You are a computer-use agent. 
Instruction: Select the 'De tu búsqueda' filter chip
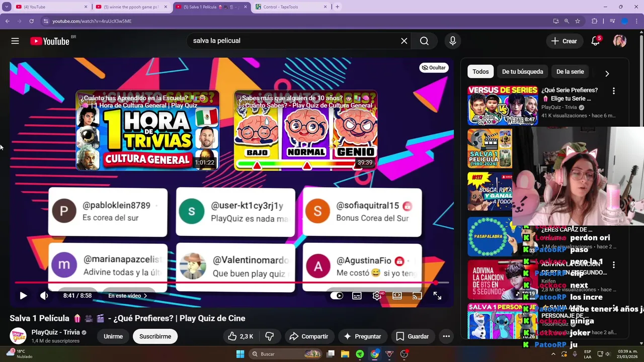pos(522,71)
